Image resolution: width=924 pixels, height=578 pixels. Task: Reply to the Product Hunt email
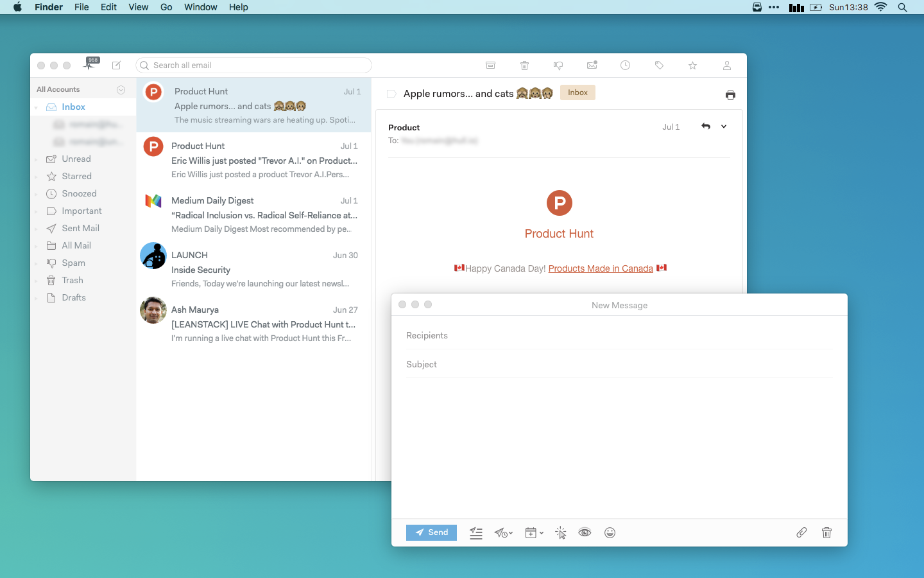(706, 127)
